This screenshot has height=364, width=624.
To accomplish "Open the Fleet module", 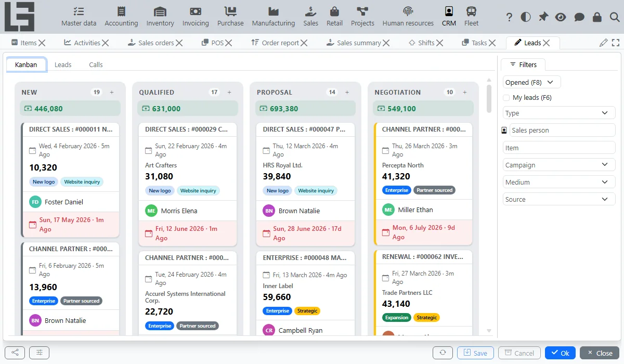I will click(471, 17).
